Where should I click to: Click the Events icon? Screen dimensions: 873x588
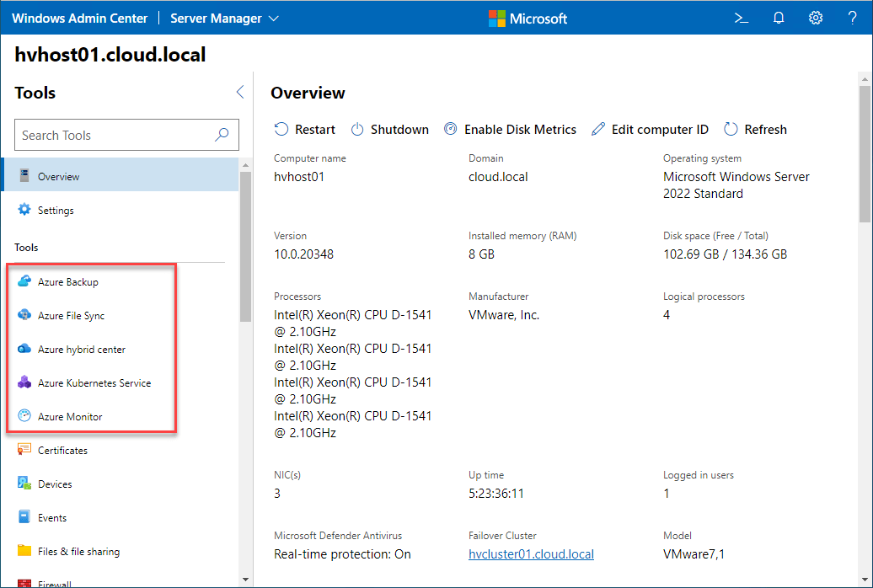[x=24, y=517]
